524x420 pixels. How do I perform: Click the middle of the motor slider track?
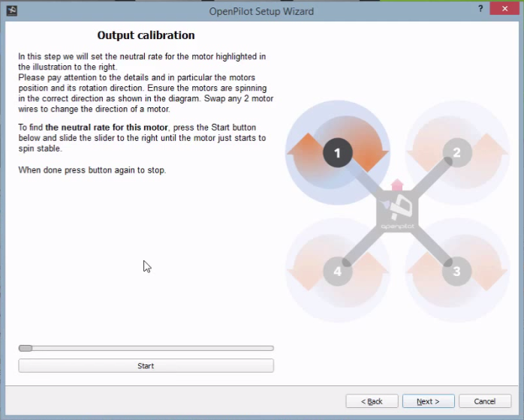(146, 348)
